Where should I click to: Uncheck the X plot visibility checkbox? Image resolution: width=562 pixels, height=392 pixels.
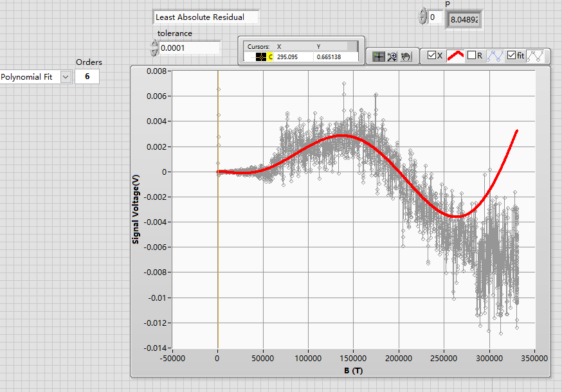(432, 56)
